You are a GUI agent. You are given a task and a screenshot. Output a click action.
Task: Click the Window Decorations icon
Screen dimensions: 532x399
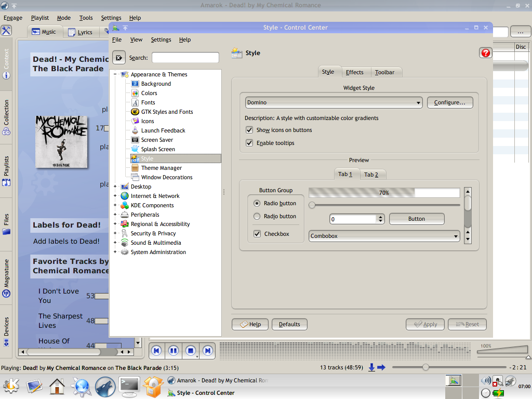coord(135,177)
